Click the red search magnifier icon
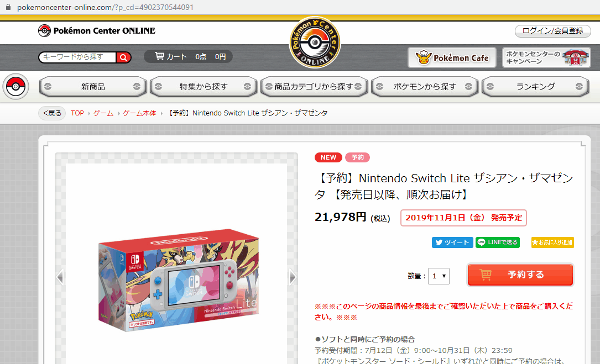Viewport: 600px width, 364px height. coord(123,57)
